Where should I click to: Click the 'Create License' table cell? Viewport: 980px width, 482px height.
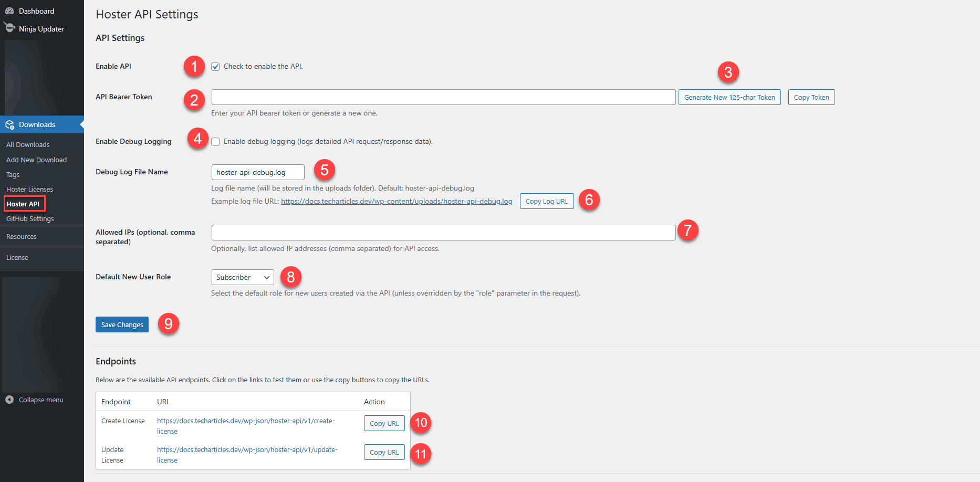[123, 421]
